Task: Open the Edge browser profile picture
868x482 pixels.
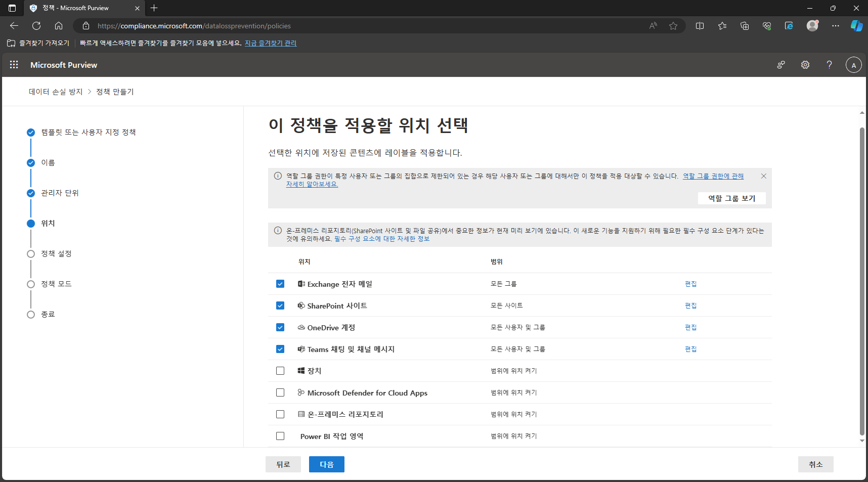Action: click(x=812, y=26)
